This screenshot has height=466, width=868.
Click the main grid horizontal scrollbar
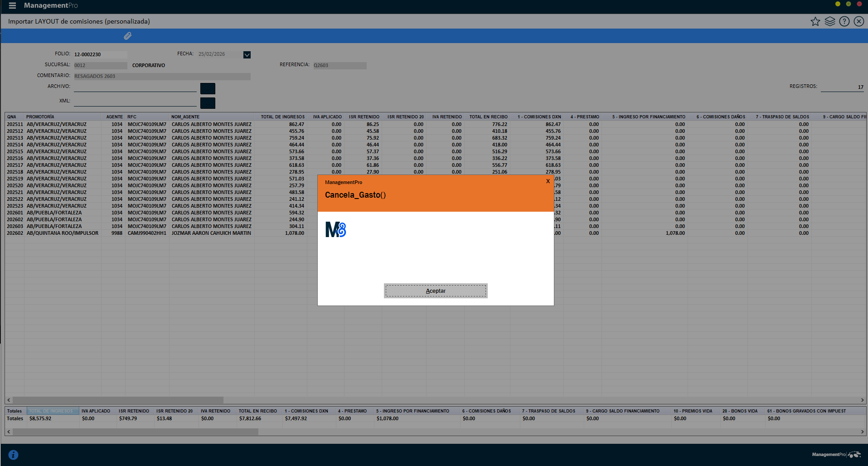(118, 400)
